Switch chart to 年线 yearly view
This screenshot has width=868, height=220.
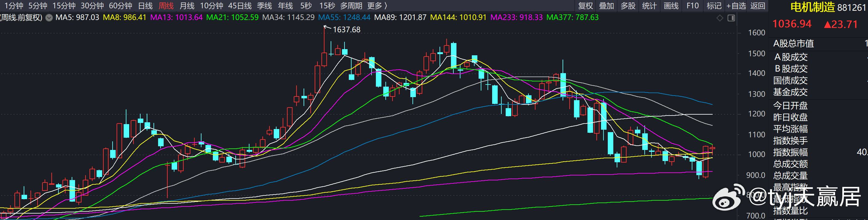(x=285, y=6)
